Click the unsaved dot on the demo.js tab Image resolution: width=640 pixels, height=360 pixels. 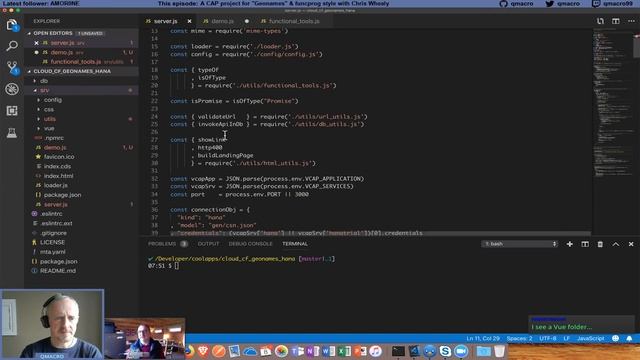point(247,21)
